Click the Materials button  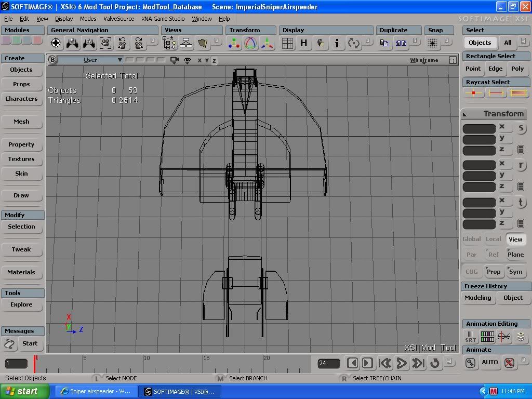pyautogui.click(x=21, y=272)
